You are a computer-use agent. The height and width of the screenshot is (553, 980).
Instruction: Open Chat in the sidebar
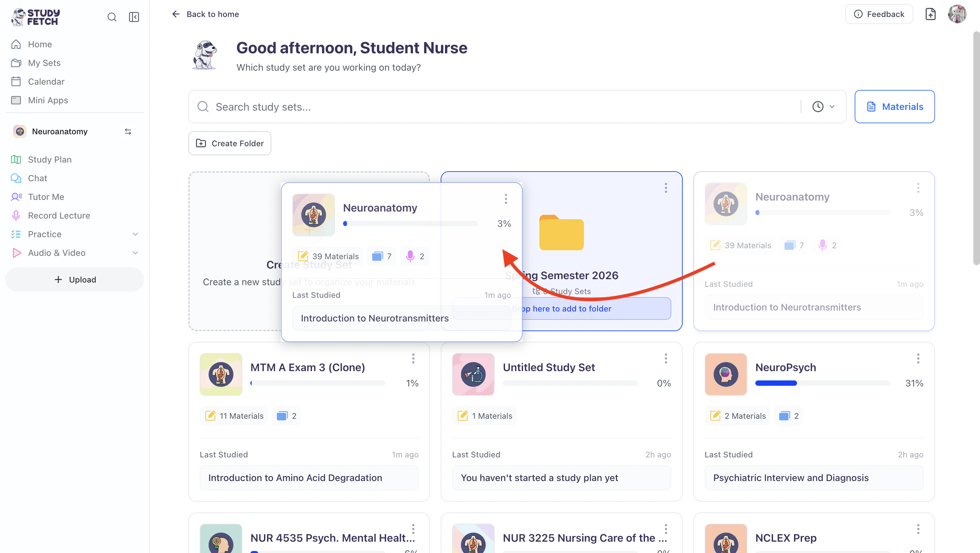(x=37, y=178)
